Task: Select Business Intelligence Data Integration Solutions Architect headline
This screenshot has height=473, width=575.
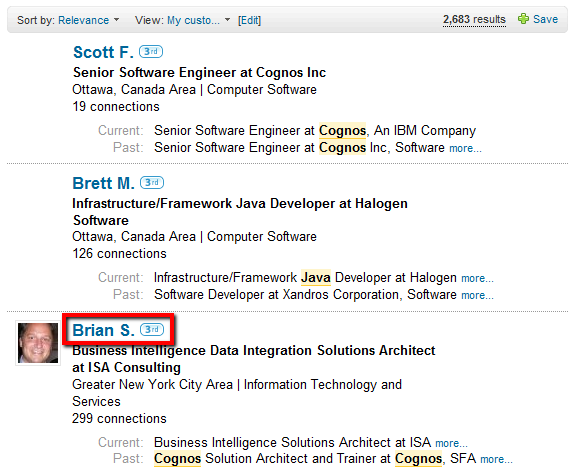Action: [x=254, y=359]
